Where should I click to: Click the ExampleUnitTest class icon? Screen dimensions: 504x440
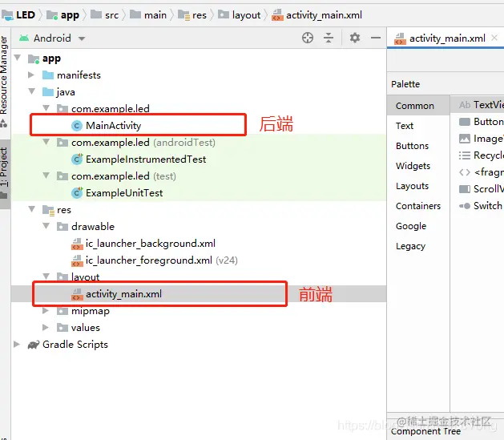(x=77, y=193)
